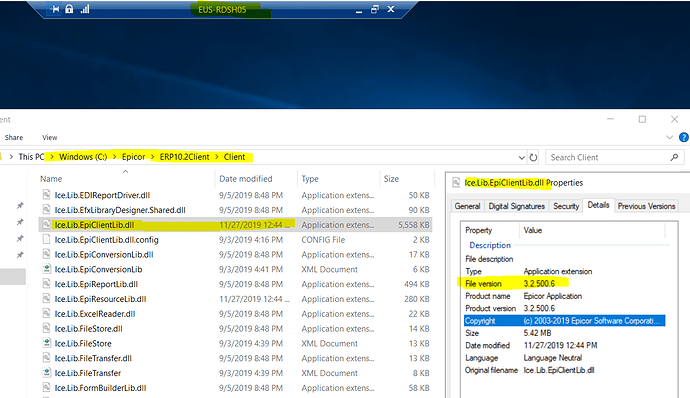Refresh the Client folder view
Image resolution: width=690 pixels, height=398 pixels.
click(x=533, y=157)
